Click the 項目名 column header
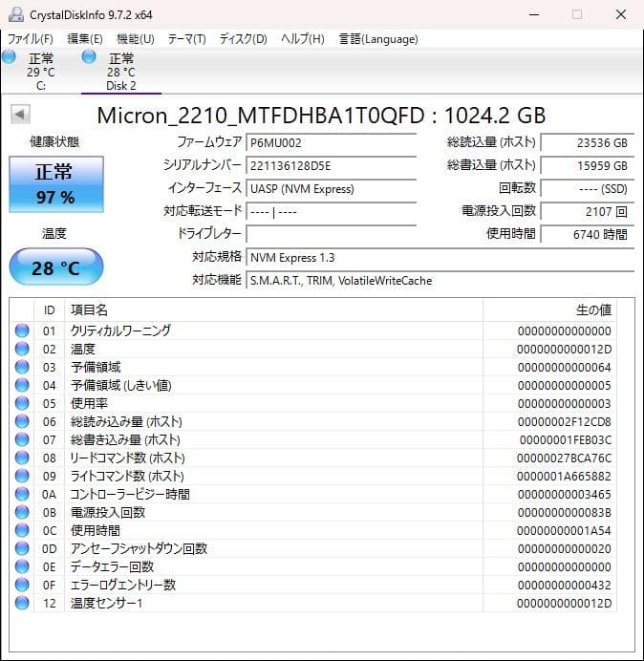644x661 pixels. [273, 310]
